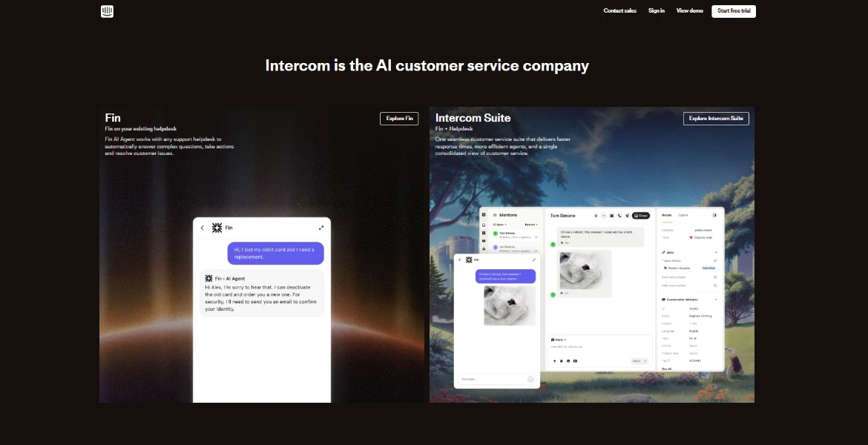Collapse the Conversation attributes section
This screenshot has height=445, width=868.
coord(714,299)
